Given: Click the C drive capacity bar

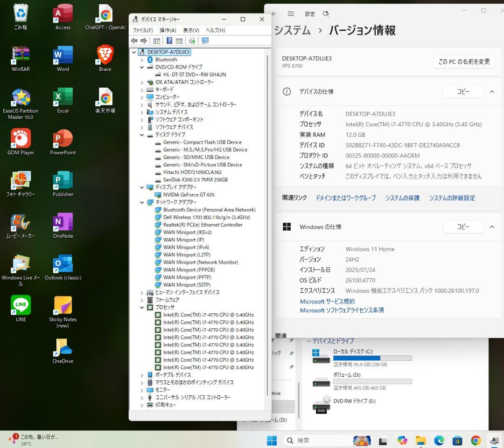Looking at the screenshot, I should (x=372, y=358).
